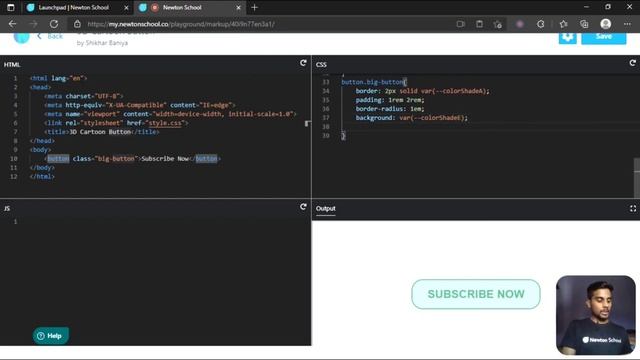
Task: Click 'style.css' in the link tag
Action: click(x=165, y=123)
